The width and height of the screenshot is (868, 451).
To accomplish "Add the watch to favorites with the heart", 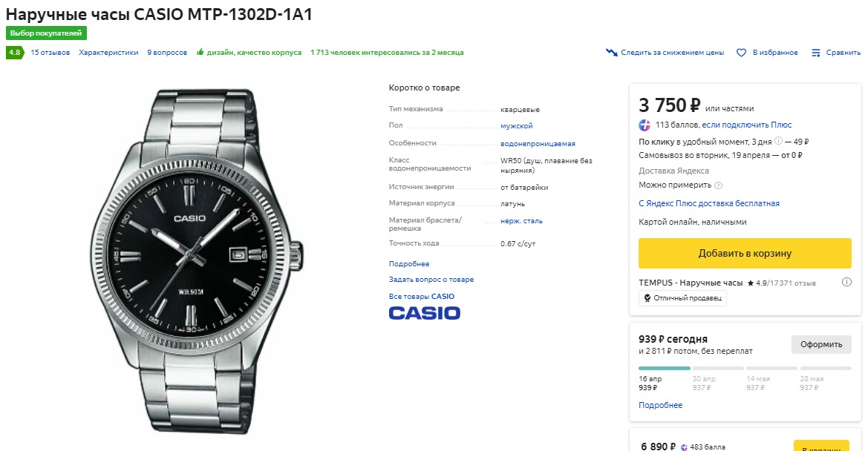I will (741, 52).
